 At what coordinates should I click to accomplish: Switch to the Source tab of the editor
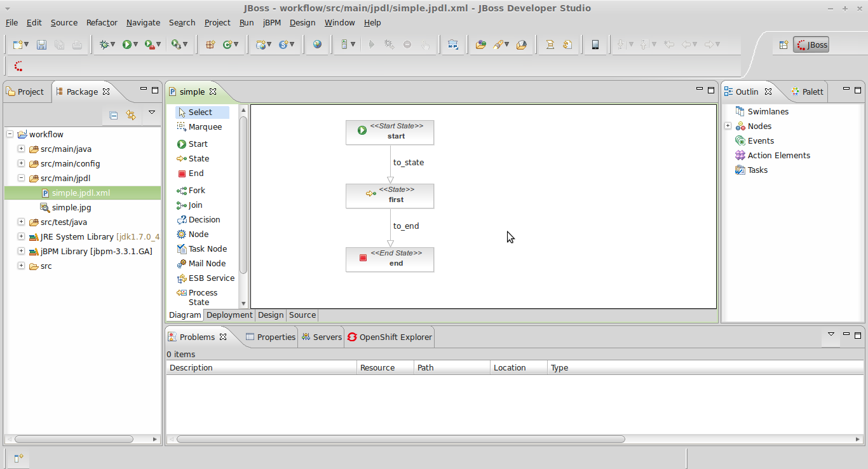pyautogui.click(x=302, y=315)
